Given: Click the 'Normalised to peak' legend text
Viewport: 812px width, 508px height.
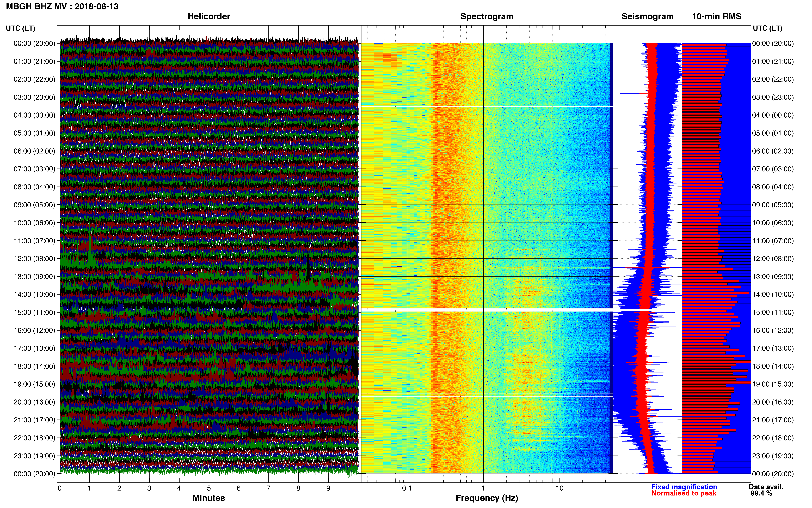Looking at the screenshot, I should coord(684,493).
